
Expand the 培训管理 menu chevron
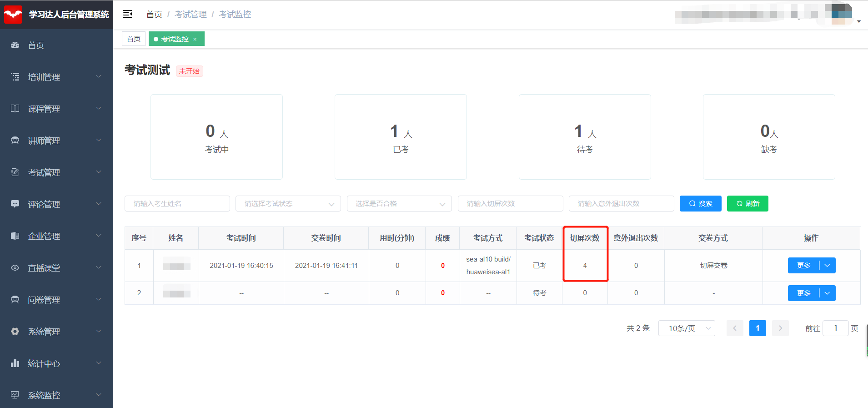tap(99, 77)
